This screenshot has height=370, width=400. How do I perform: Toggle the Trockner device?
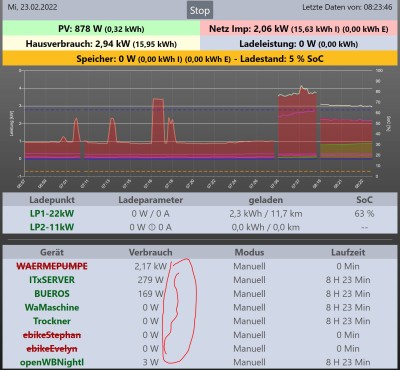(52, 321)
